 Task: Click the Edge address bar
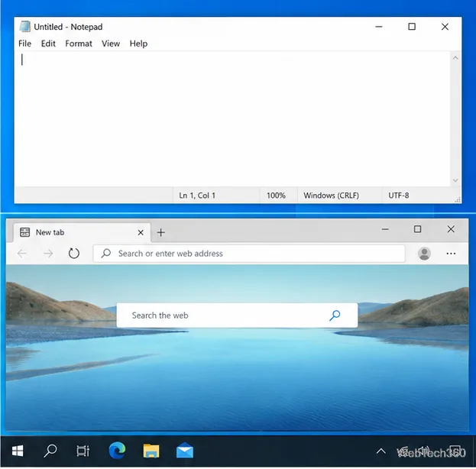(x=249, y=254)
